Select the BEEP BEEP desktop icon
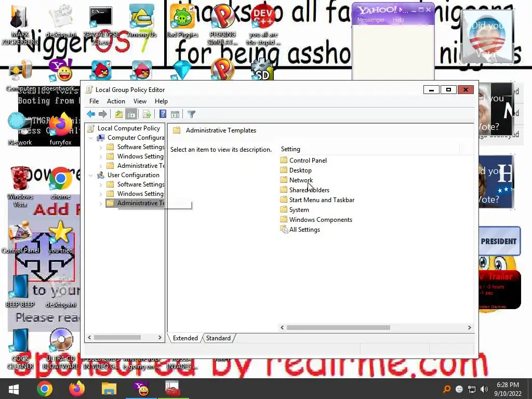 [20, 291]
